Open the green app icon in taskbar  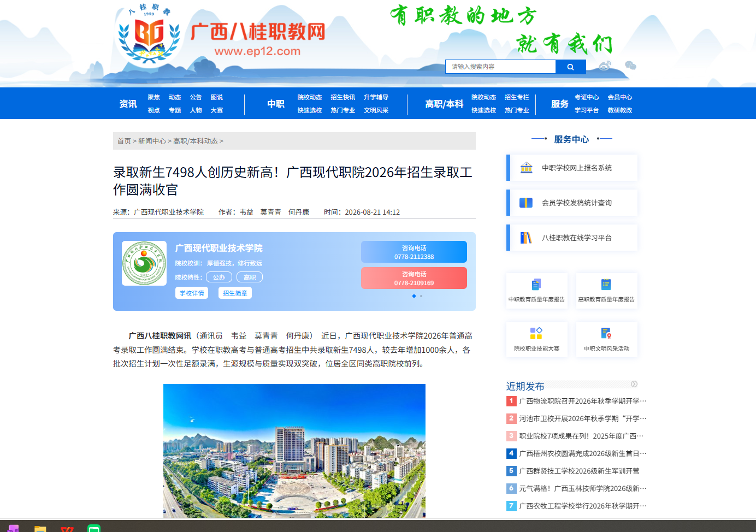click(x=94, y=528)
